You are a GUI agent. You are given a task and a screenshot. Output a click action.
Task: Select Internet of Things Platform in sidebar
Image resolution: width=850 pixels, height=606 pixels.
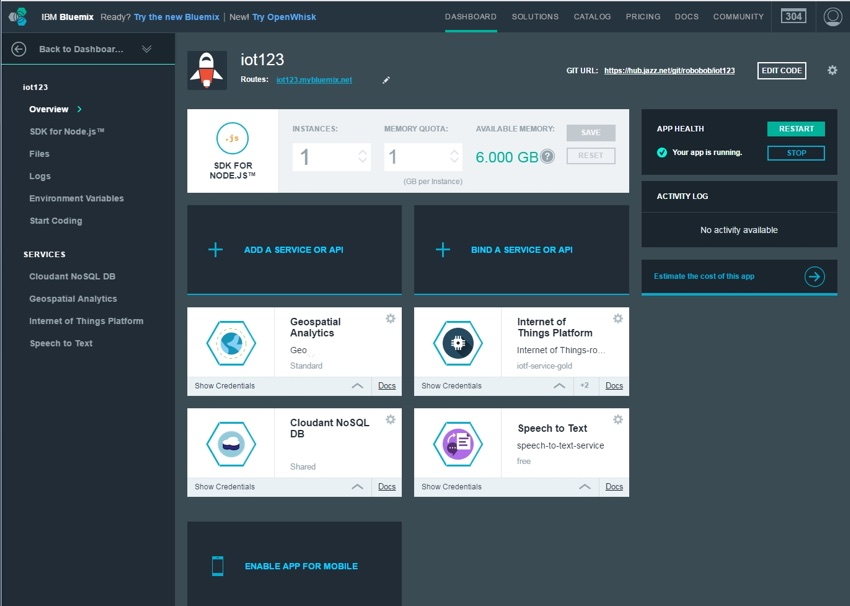point(86,321)
